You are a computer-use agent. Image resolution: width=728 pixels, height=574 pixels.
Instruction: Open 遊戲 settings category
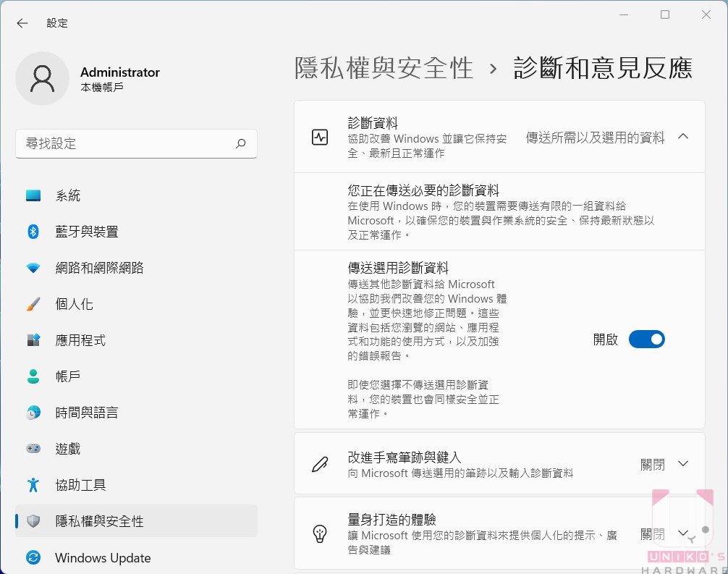(136, 449)
